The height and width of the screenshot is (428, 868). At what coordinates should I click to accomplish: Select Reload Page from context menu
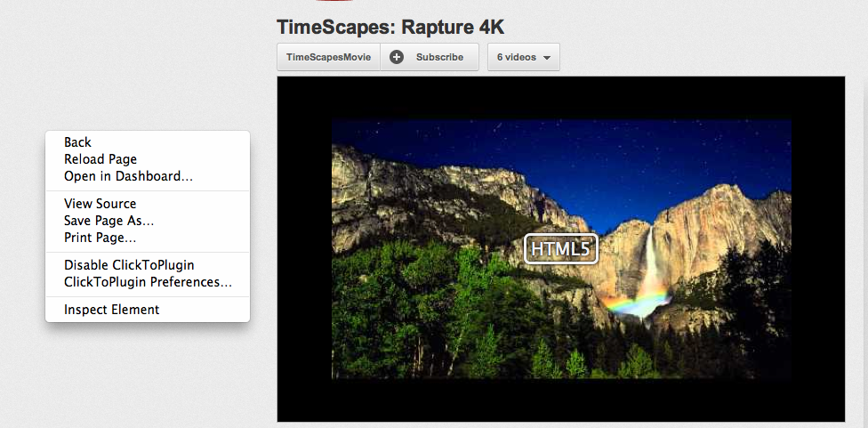(148, 159)
